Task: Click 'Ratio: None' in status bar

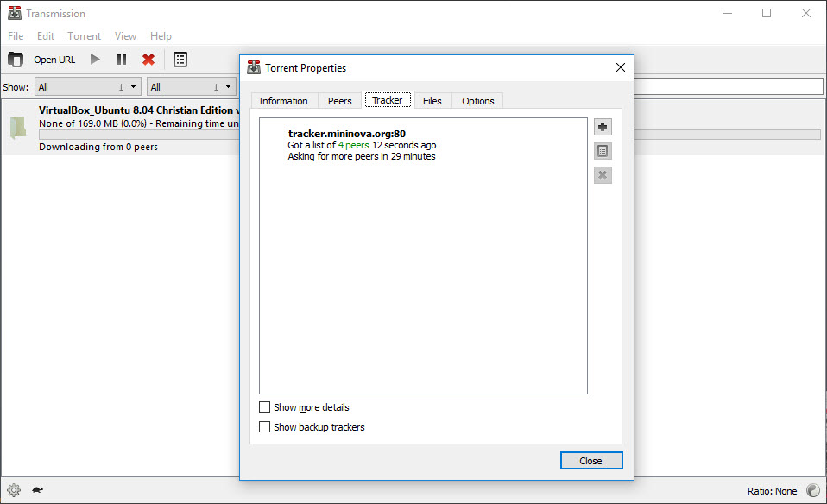Action: coord(772,491)
